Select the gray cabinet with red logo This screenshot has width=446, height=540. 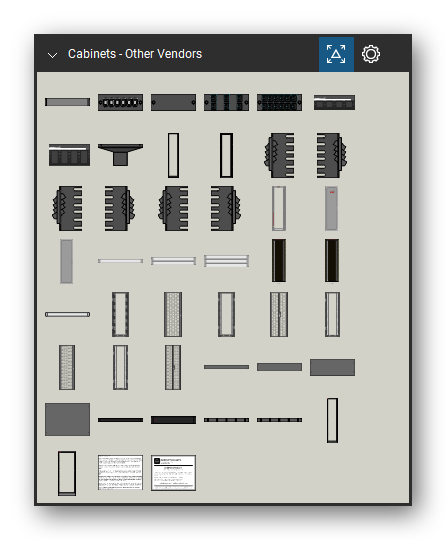tap(331, 208)
